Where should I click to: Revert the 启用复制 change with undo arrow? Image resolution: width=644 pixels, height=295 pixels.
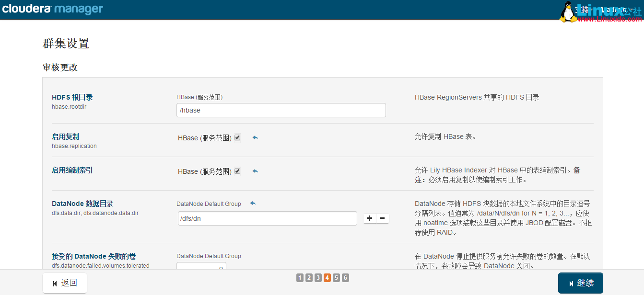click(x=255, y=137)
